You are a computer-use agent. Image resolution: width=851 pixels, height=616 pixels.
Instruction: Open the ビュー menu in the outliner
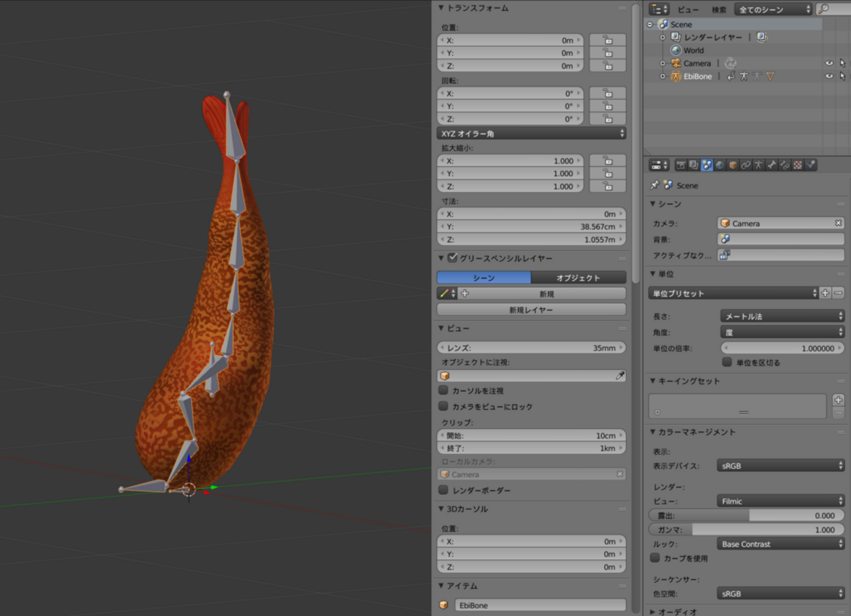[687, 9]
